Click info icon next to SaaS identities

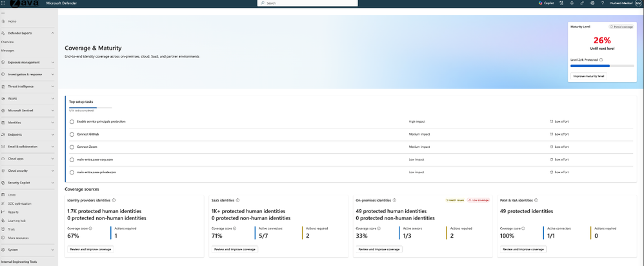coord(238,200)
